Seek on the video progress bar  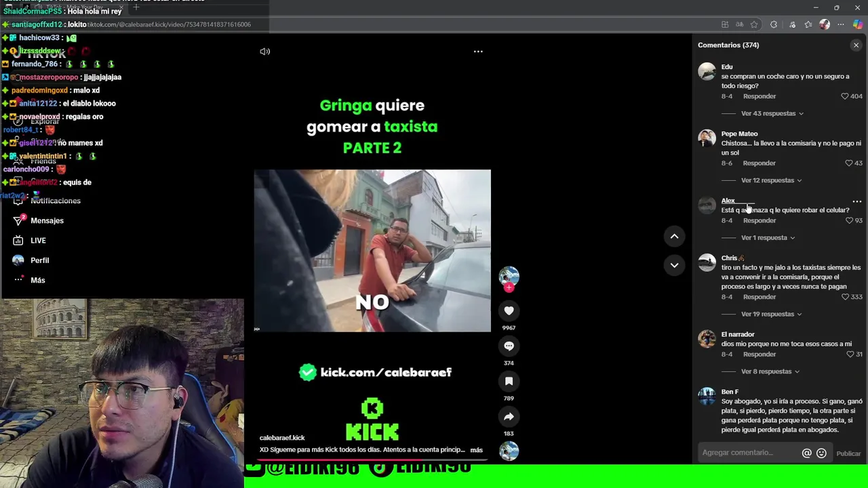pos(372,459)
